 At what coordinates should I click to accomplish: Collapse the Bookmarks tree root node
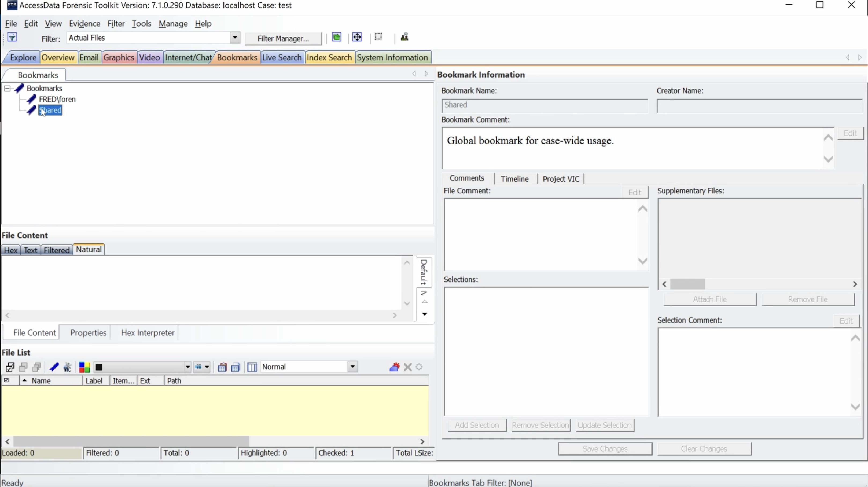[x=7, y=88]
